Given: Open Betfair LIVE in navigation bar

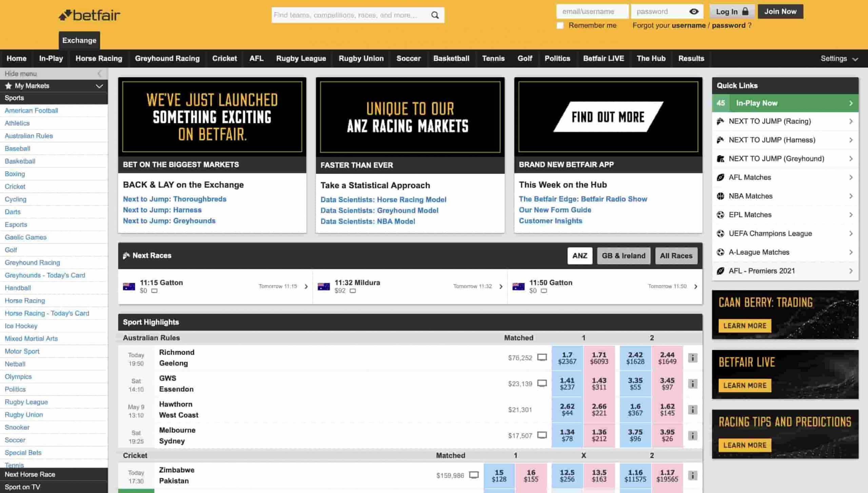Looking at the screenshot, I should [x=604, y=59].
